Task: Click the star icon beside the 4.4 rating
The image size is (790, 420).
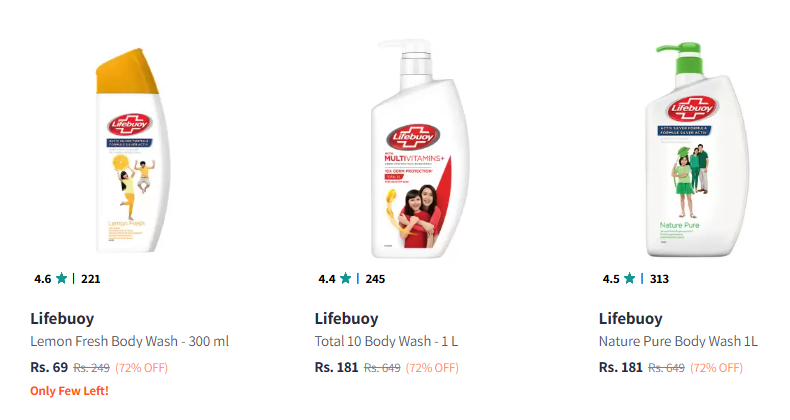Action: (x=346, y=279)
